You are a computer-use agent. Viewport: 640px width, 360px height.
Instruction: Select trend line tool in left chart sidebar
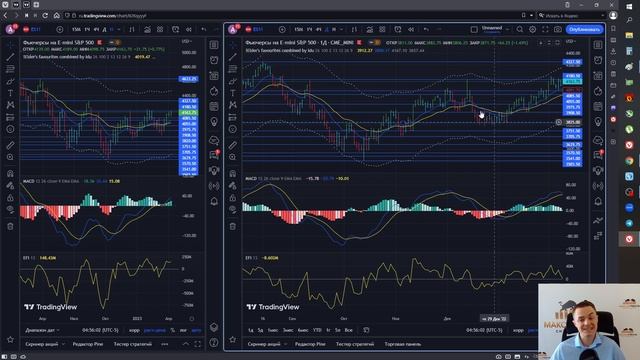(10, 57)
